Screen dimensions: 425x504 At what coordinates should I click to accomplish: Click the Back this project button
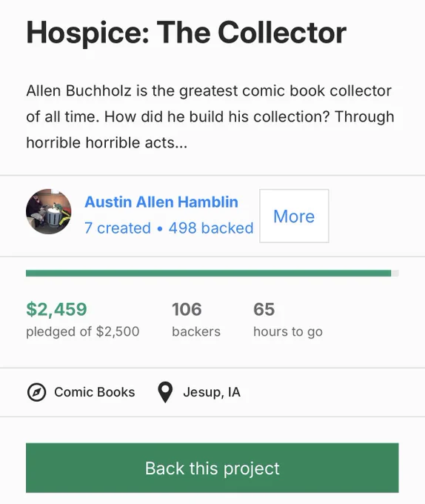point(212,468)
